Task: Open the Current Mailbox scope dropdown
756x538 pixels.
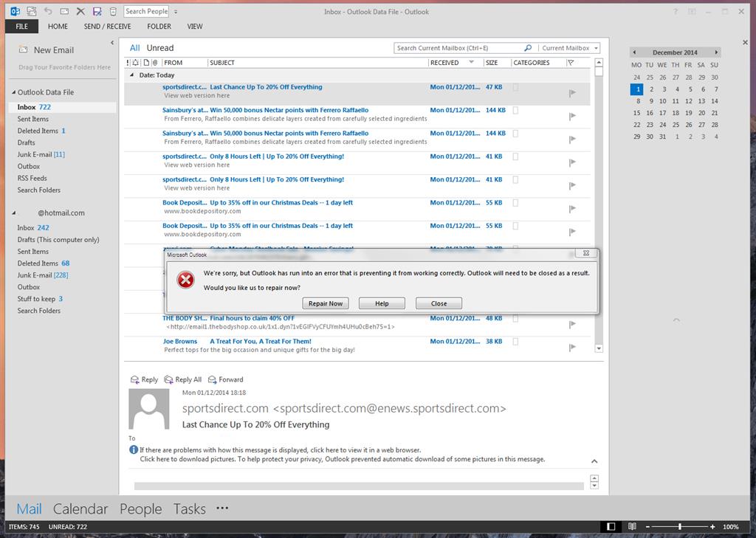Action: tap(569, 48)
